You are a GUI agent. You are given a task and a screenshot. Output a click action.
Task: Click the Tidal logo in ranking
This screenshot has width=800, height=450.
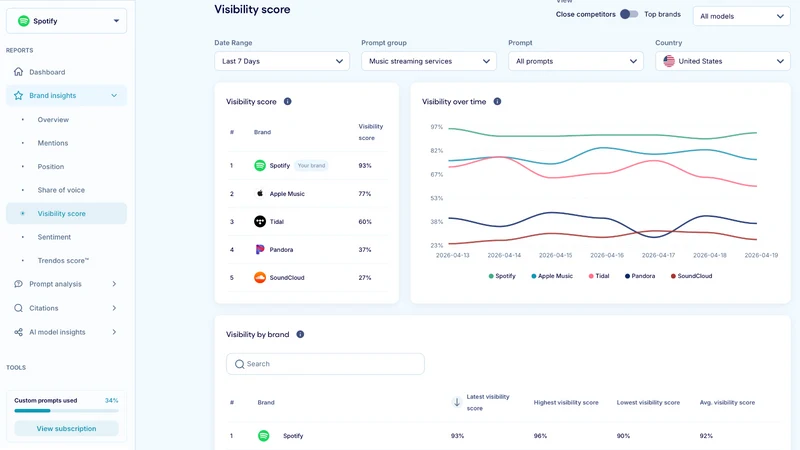pos(260,221)
